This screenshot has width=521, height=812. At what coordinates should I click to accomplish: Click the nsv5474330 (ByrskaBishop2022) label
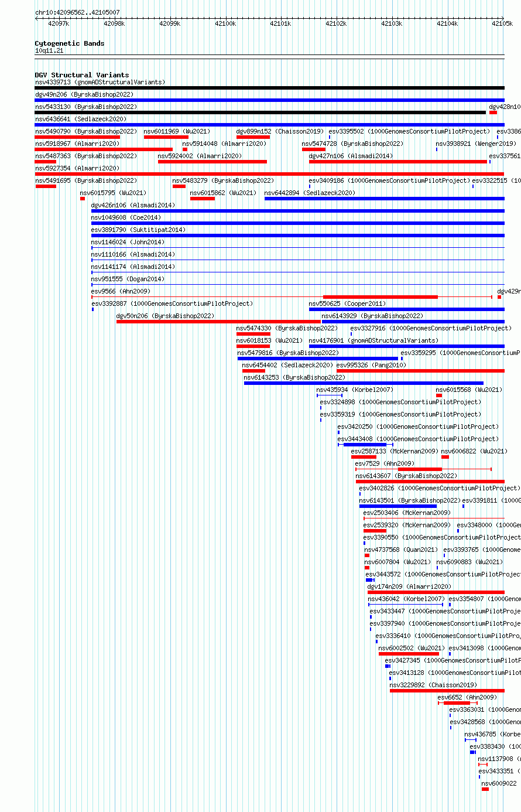[x=287, y=328]
